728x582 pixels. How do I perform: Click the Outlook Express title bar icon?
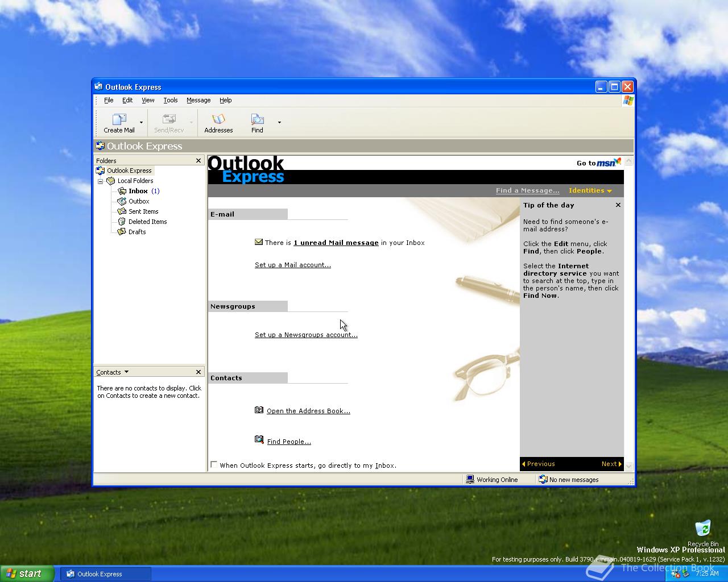(x=99, y=86)
